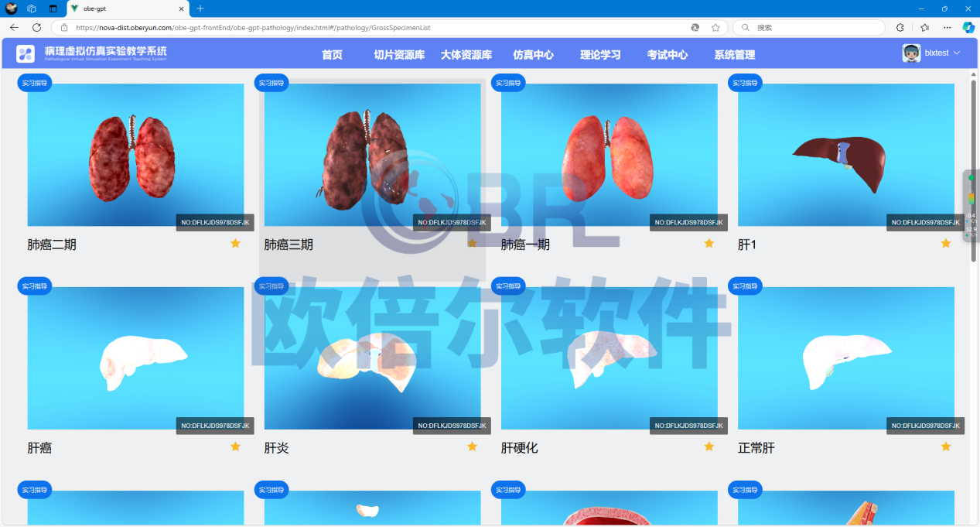Select the obe-gpt browser tab

127,9
